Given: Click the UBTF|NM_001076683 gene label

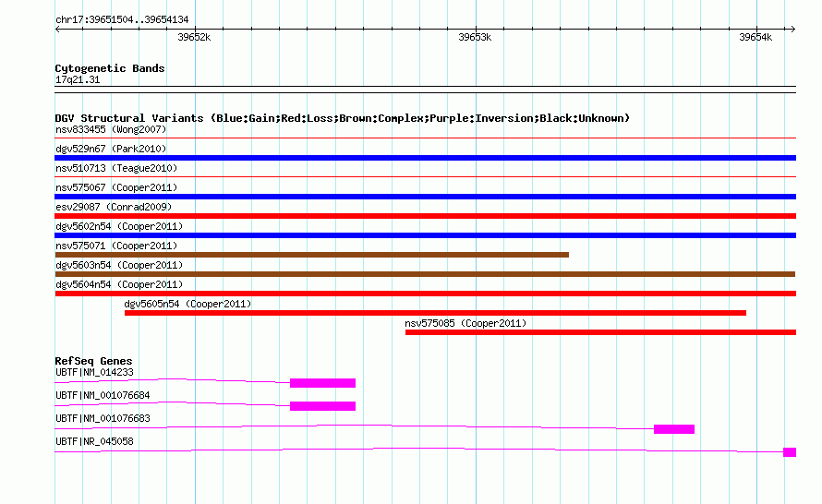Looking at the screenshot, I should click(103, 418).
